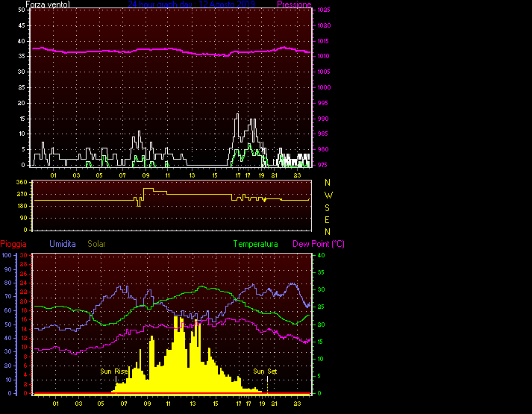
Task: Select pressure axis value "985"
Action: pos(322,134)
